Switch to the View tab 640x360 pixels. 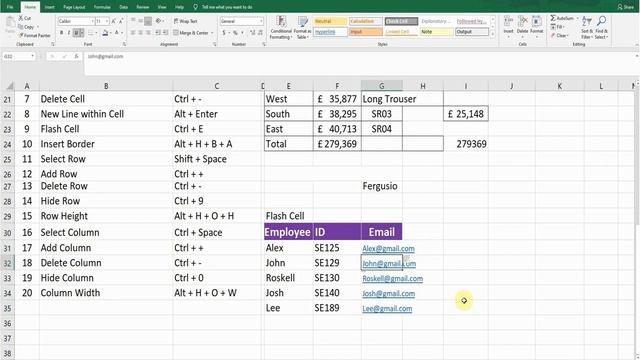point(162,7)
